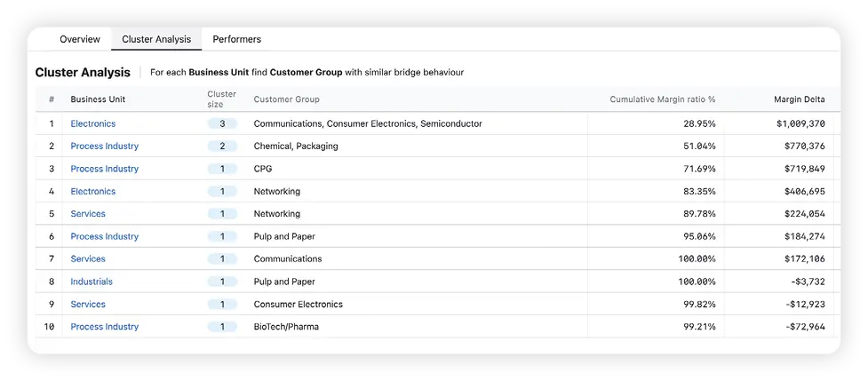
Task: Open the Performers tab
Action: click(x=236, y=39)
